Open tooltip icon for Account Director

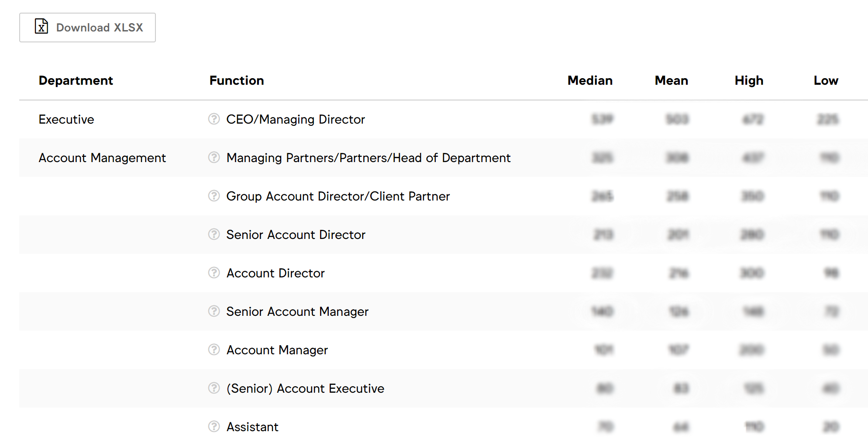(x=214, y=273)
